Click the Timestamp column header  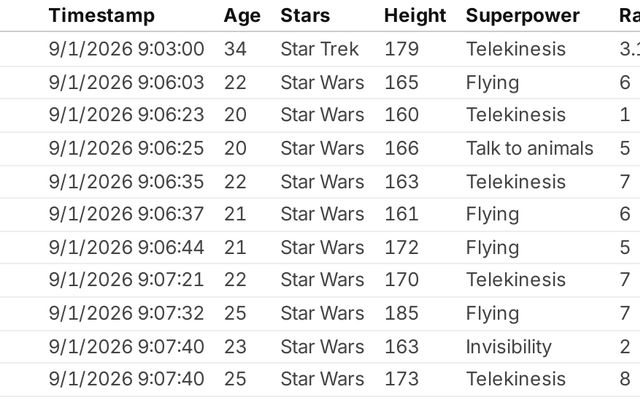[x=102, y=16]
